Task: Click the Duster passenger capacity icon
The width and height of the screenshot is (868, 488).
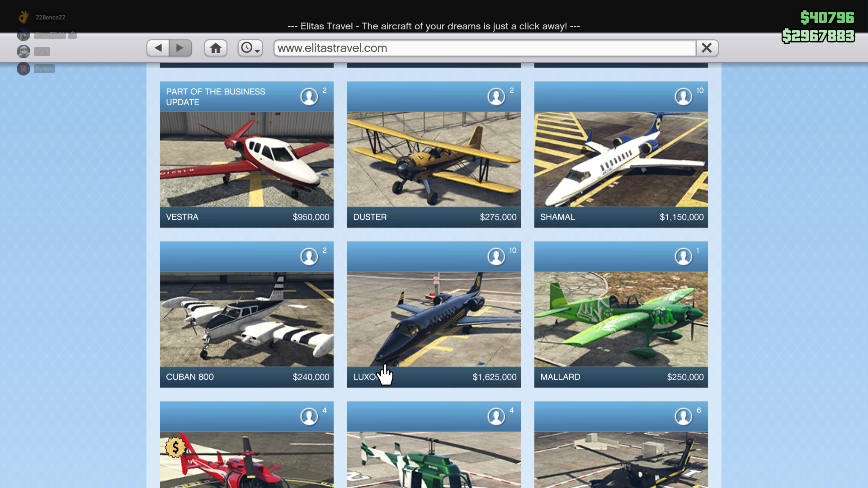Action: pyautogui.click(x=496, y=97)
